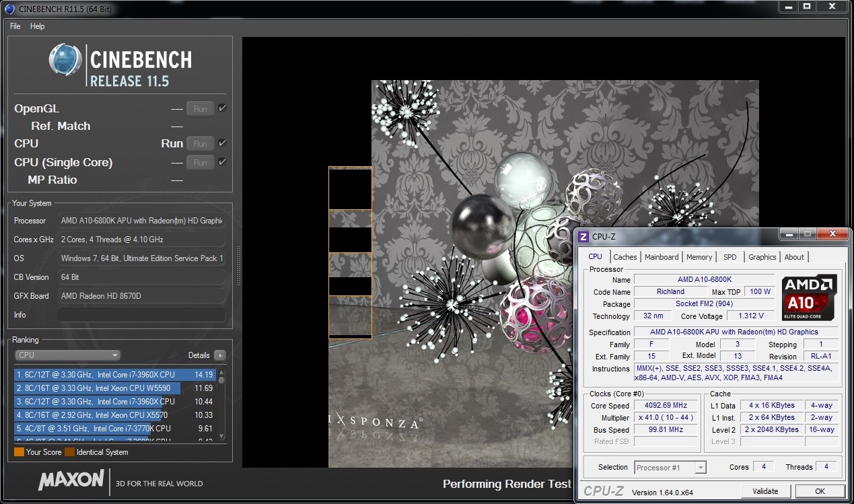Click the CPU-Z Name field AMD A10-6800K
Screen dimensions: 854x504
point(704,280)
